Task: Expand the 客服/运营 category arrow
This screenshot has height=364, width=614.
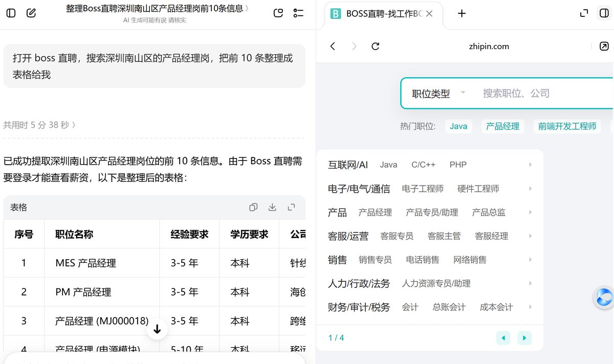Action: [530, 236]
